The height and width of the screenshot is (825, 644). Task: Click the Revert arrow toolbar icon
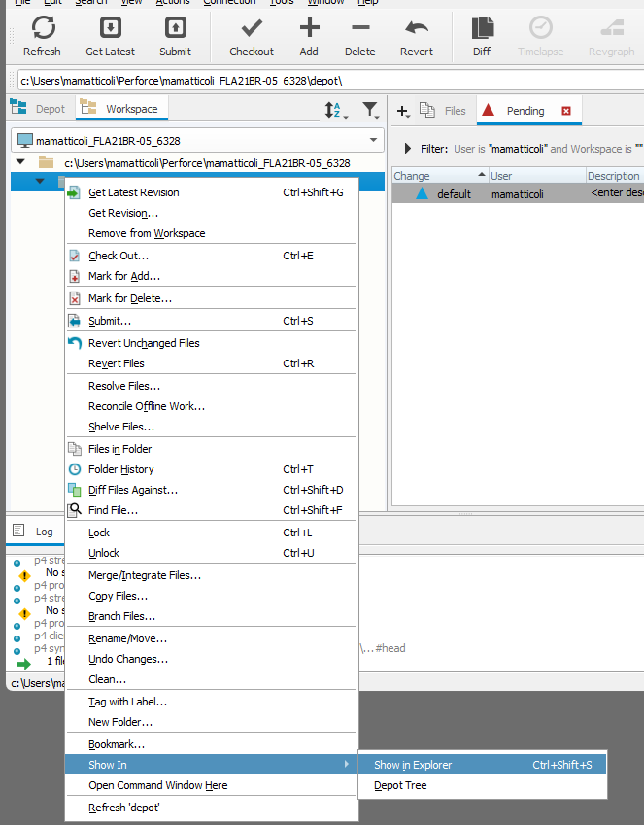coord(417,28)
